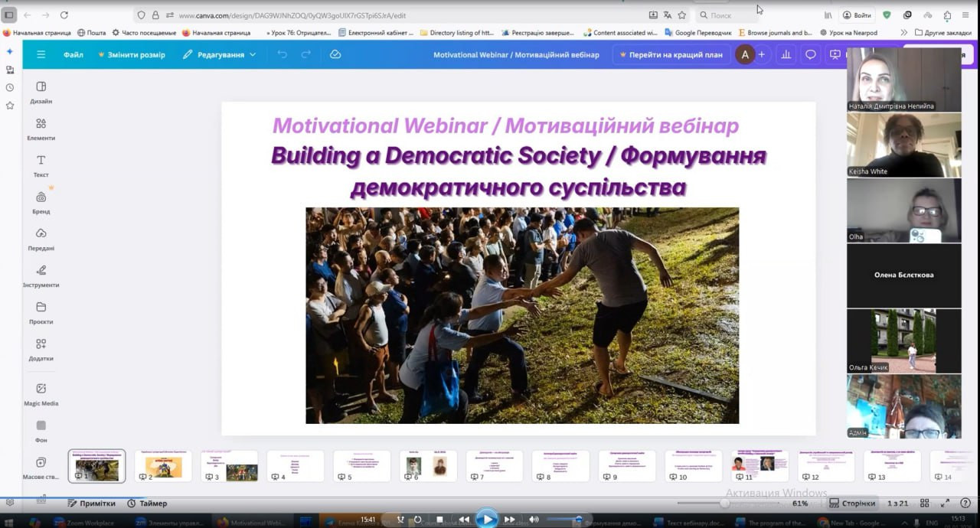Open the Дизайн tab in sidebar
Screen dimensions: 980x528
coord(41,92)
